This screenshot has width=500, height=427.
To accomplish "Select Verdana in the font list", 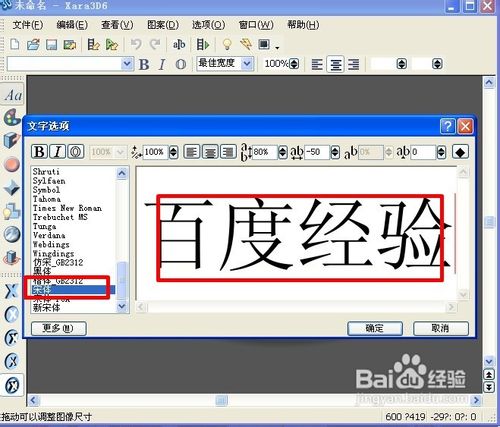I will (49, 235).
